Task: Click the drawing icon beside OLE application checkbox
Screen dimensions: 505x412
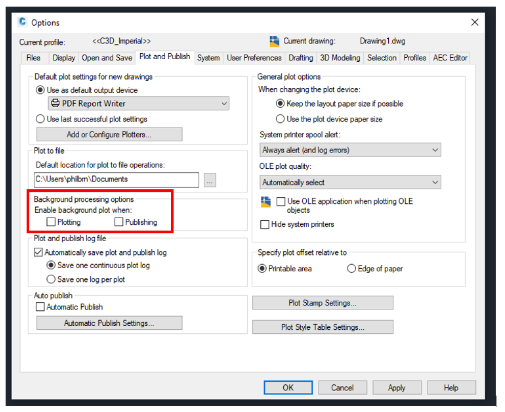Action: (266, 202)
